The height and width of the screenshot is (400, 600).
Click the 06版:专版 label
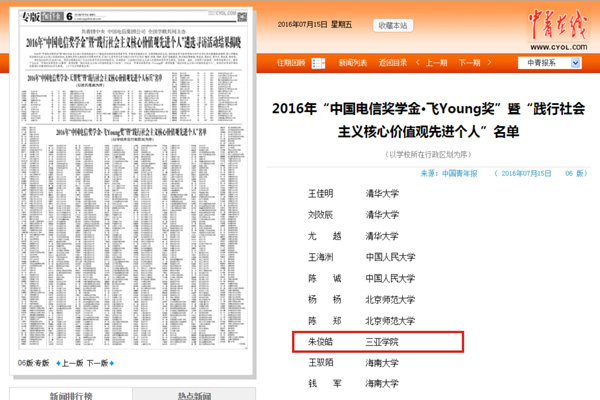pyautogui.click(x=33, y=363)
